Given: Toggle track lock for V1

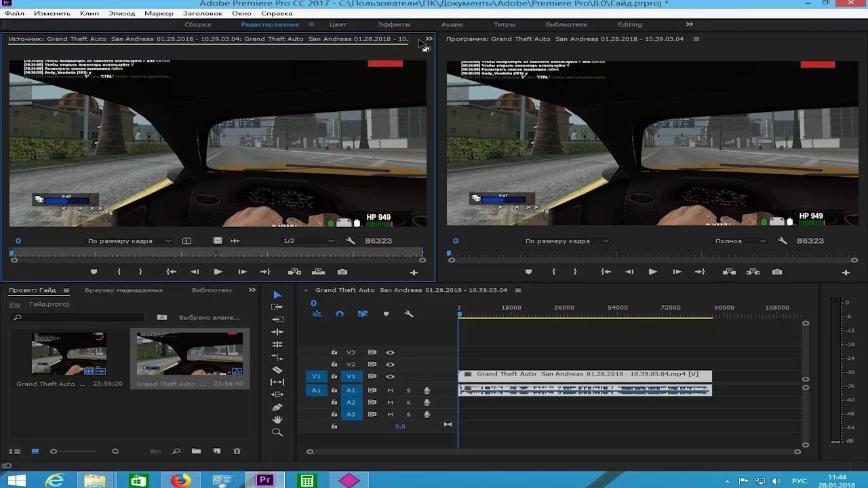Looking at the screenshot, I should pos(334,376).
